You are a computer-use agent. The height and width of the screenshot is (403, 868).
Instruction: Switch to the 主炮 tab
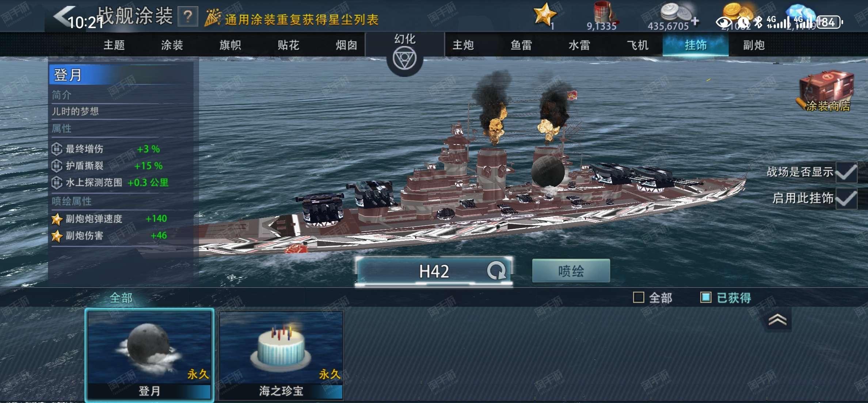(x=463, y=45)
